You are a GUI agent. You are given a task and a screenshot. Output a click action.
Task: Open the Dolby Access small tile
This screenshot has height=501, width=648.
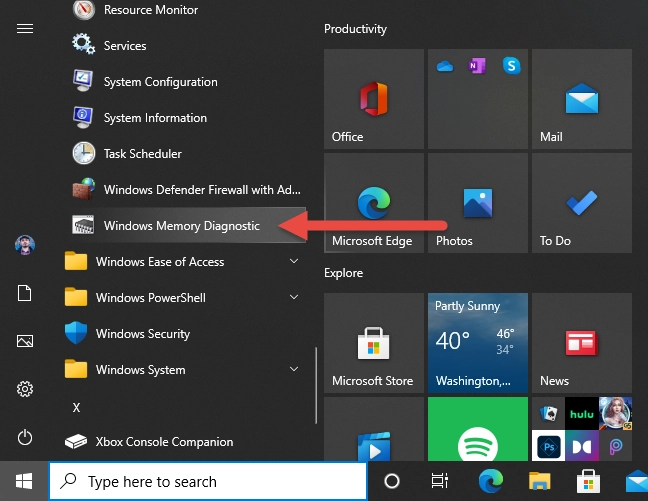[582, 446]
